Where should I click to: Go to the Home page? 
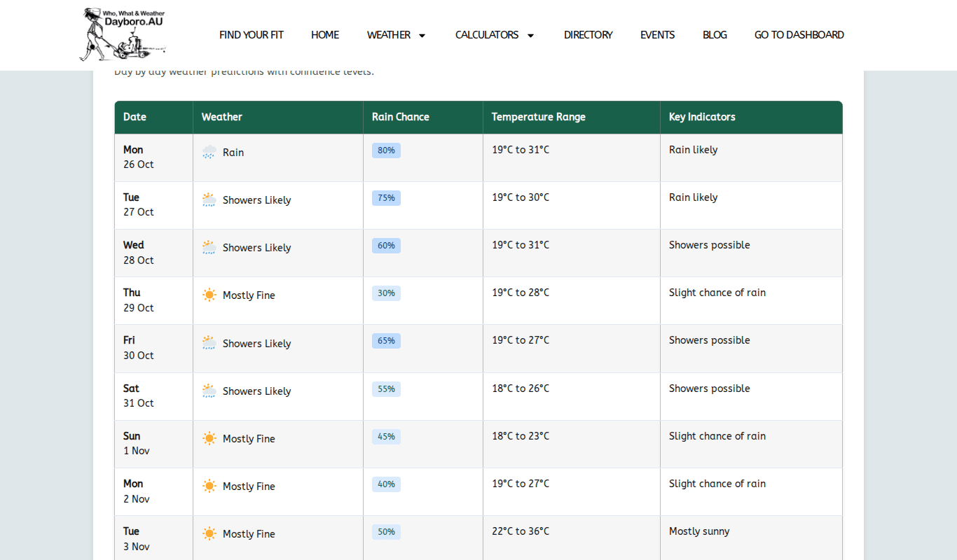point(325,35)
